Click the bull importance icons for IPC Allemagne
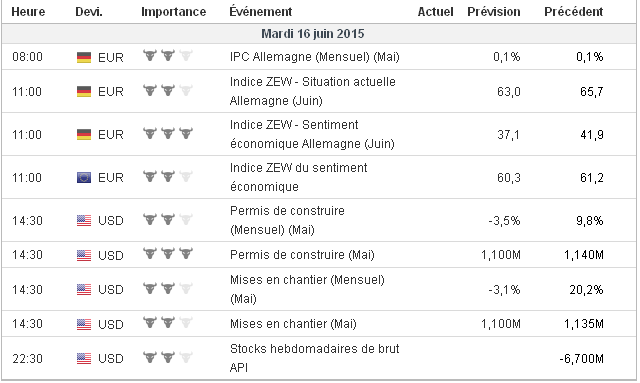The image size is (640, 383). click(x=168, y=56)
